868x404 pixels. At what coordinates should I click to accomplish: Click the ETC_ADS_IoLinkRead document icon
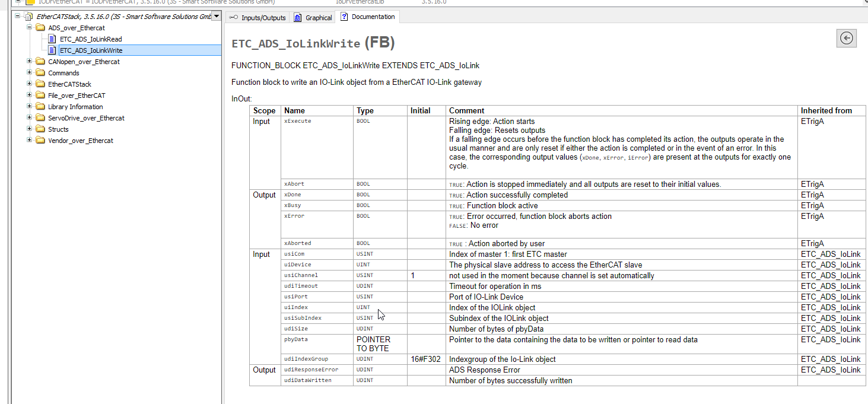[x=52, y=39]
